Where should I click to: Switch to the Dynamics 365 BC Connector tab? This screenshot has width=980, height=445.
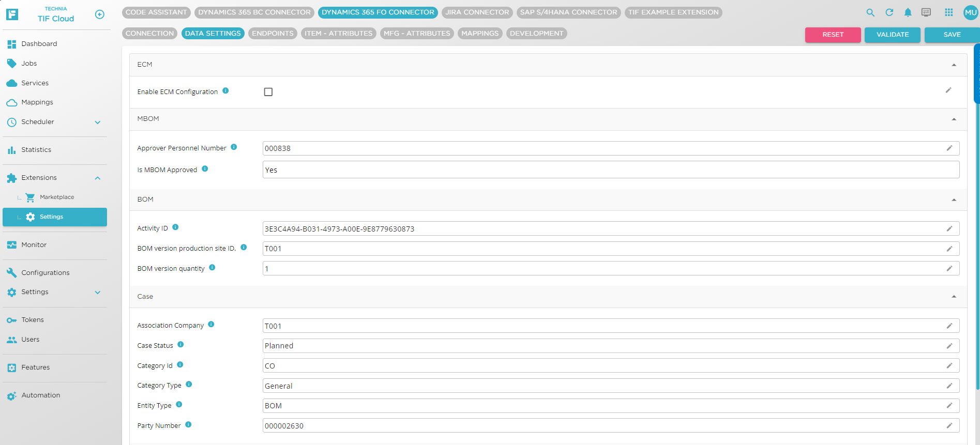254,12
